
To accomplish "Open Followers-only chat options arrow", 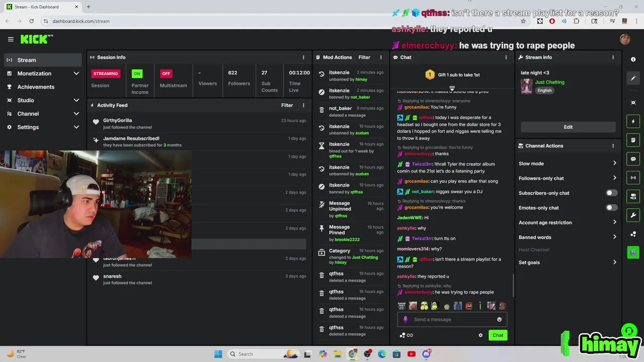I will (x=614, y=178).
